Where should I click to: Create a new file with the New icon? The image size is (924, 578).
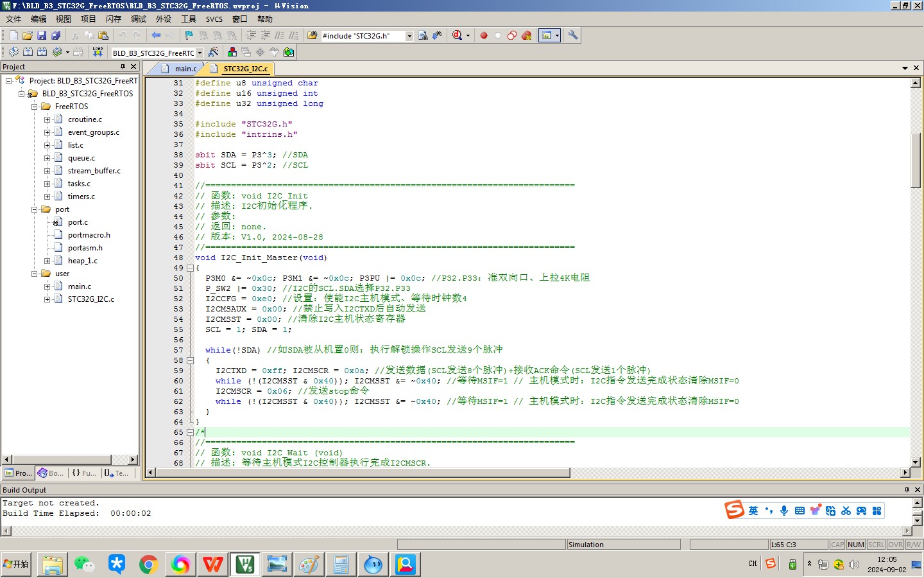[13, 36]
